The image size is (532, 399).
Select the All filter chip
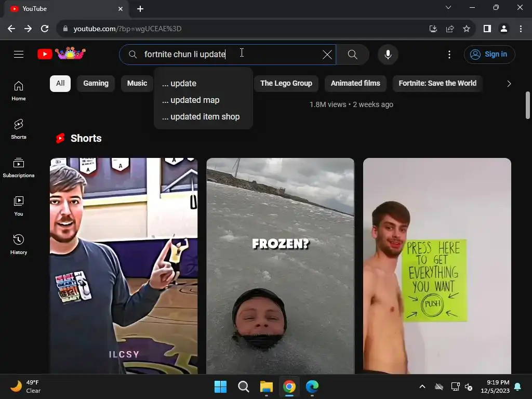tap(60, 84)
